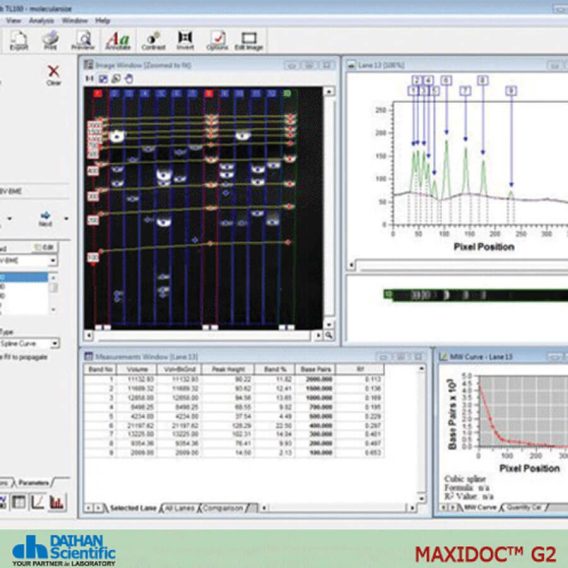Screen dimensions: 568x568
Task: Open the Analysis menu
Action: [41, 21]
